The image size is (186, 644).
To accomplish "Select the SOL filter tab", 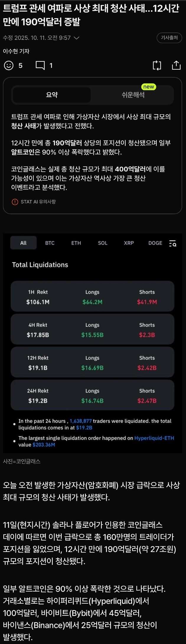I will tap(103, 243).
